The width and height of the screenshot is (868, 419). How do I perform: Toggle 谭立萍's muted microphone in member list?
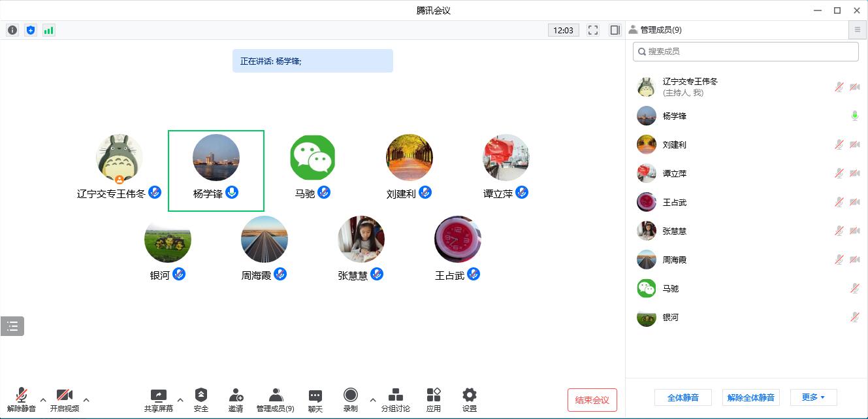pyautogui.click(x=839, y=174)
